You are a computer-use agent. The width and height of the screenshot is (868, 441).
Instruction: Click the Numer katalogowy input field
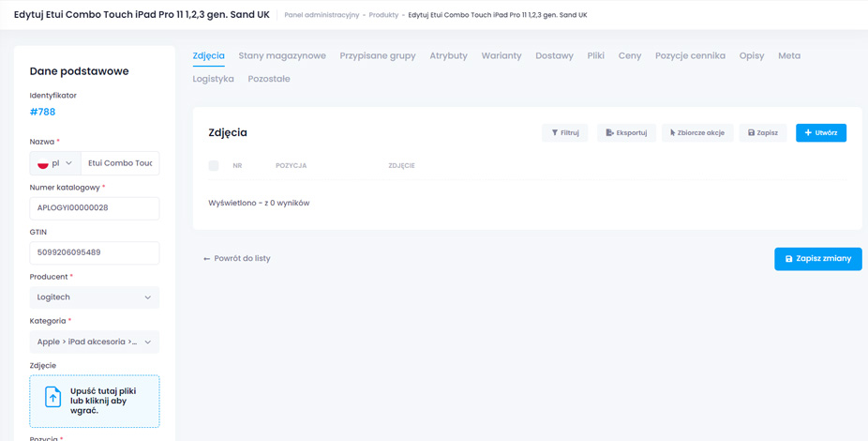click(x=95, y=208)
